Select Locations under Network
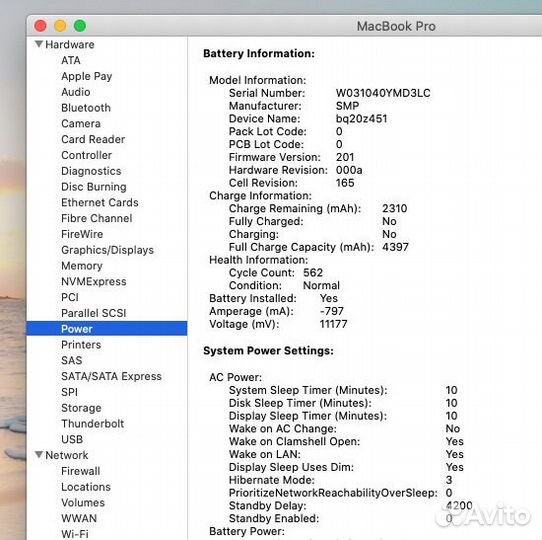 click(86, 487)
